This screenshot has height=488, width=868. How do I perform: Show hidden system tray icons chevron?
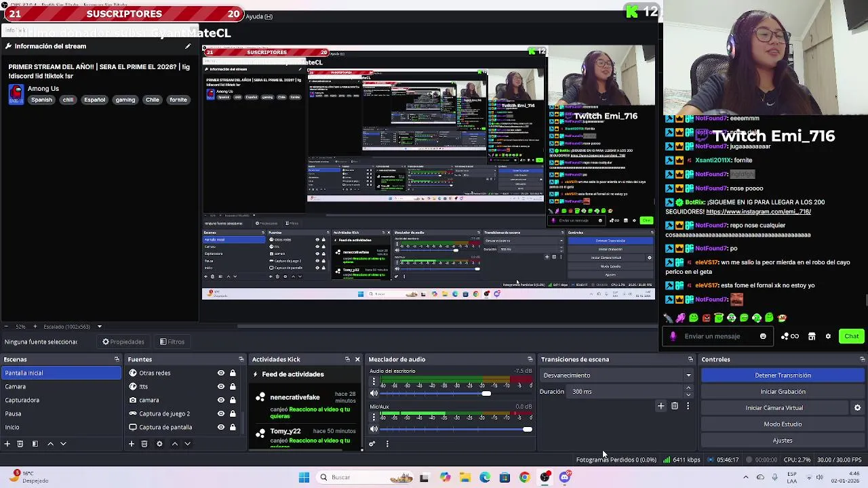click(x=746, y=477)
